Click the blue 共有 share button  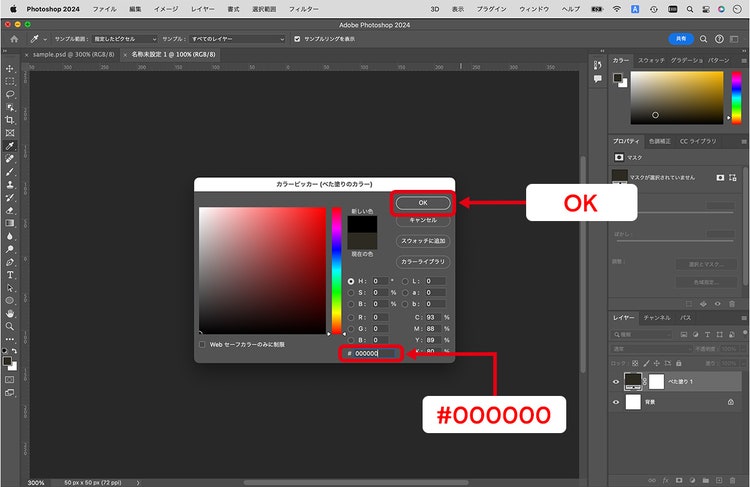tap(681, 39)
